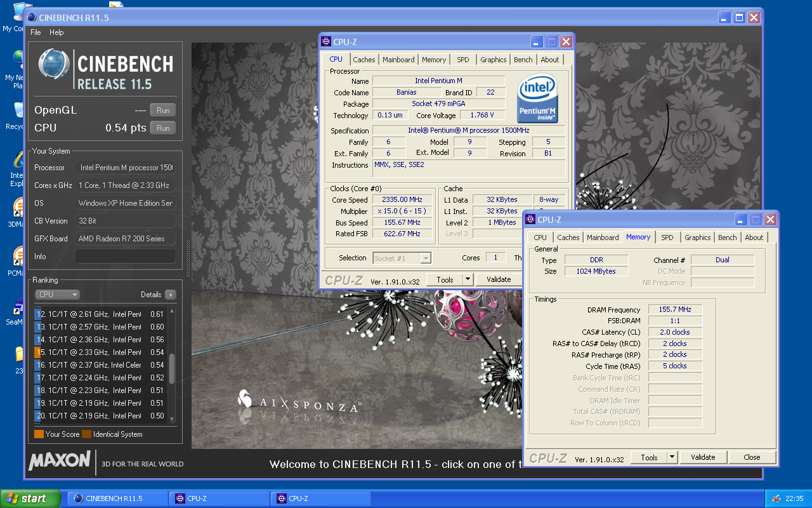Switch to CPU tab in Memory CPU-Z window
The width and height of the screenshot is (812, 508).
click(x=540, y=237)
